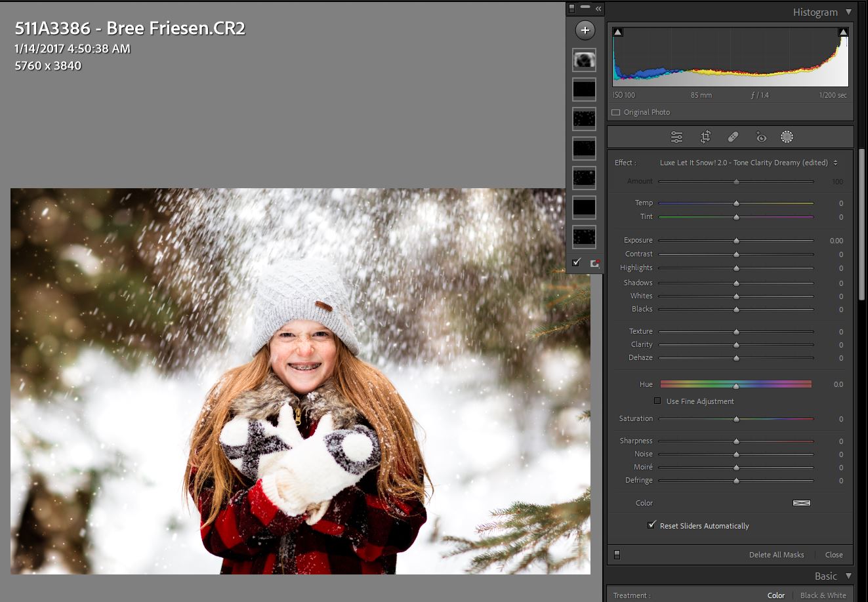
Task: Toggle shadow clipping indicator in histogram
Action: 618,31
